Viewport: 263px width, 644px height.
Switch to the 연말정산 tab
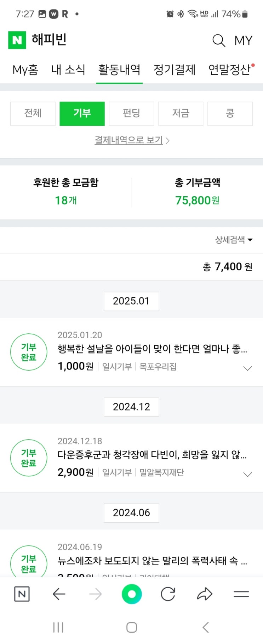coord(229,70)
